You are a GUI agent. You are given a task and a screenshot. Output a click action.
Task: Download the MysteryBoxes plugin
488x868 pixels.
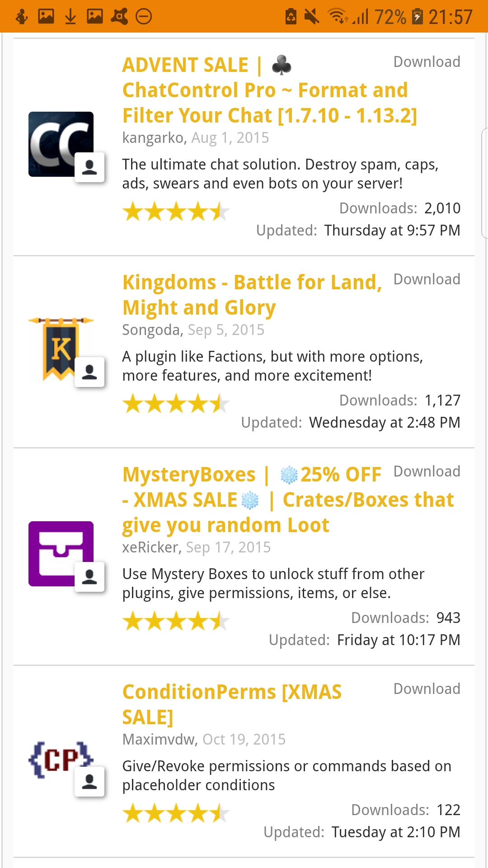click(427, 472)
